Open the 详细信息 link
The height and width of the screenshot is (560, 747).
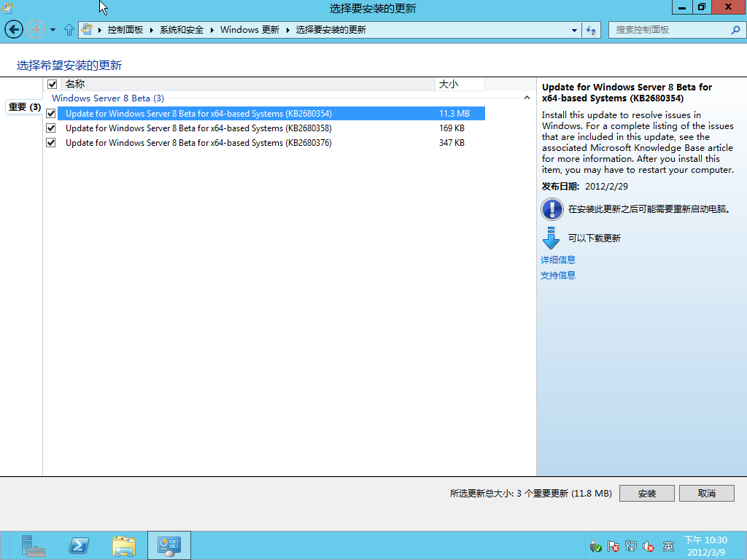[558, 260]
